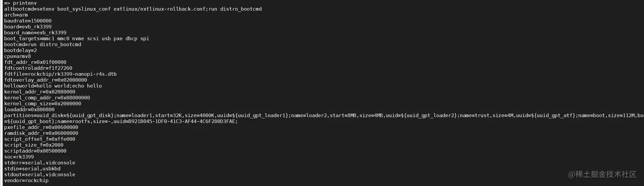Select the altbootcmd variable line
This screenshot has height=186, width=644.
[133, 9]
